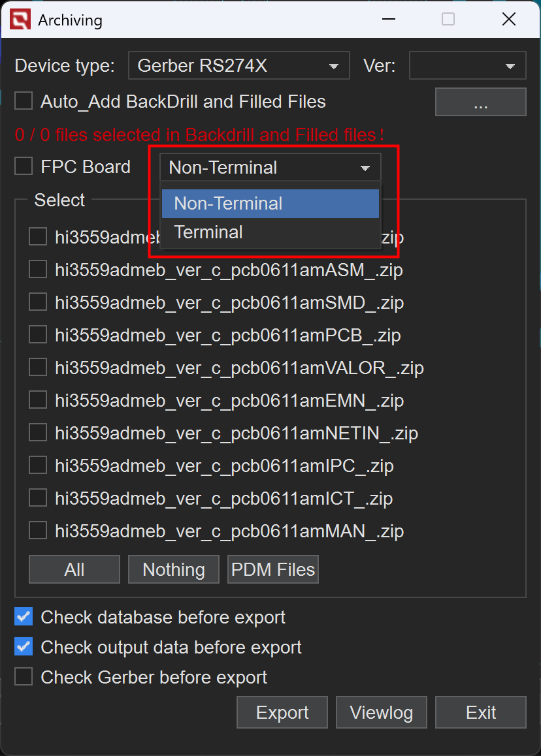541x756 pixels.
Task: Click the browse button labeled with ellipsis
Action: click(480, 102)
